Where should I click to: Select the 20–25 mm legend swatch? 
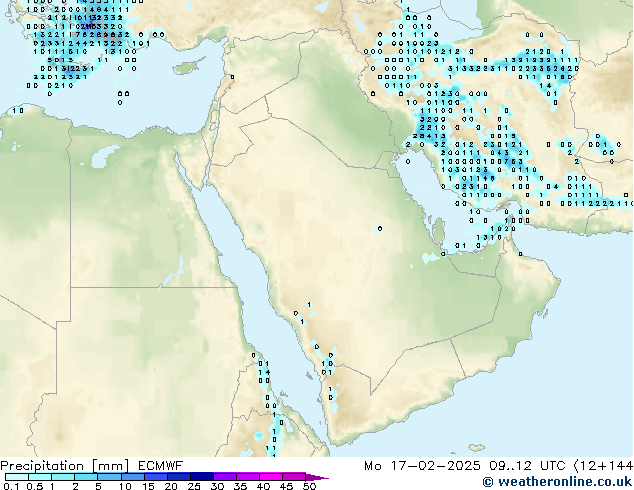pyautogui.click(x=179, y=477)
